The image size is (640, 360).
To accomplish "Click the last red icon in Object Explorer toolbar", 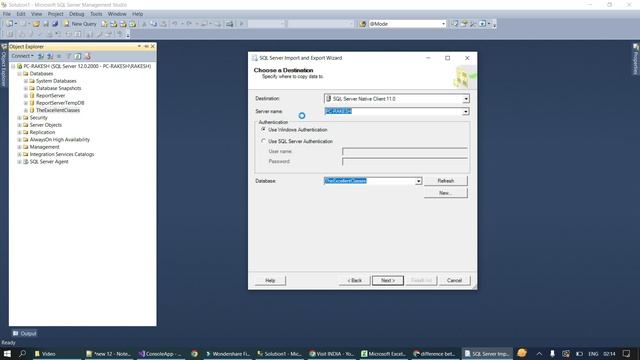I will point(87,56).
